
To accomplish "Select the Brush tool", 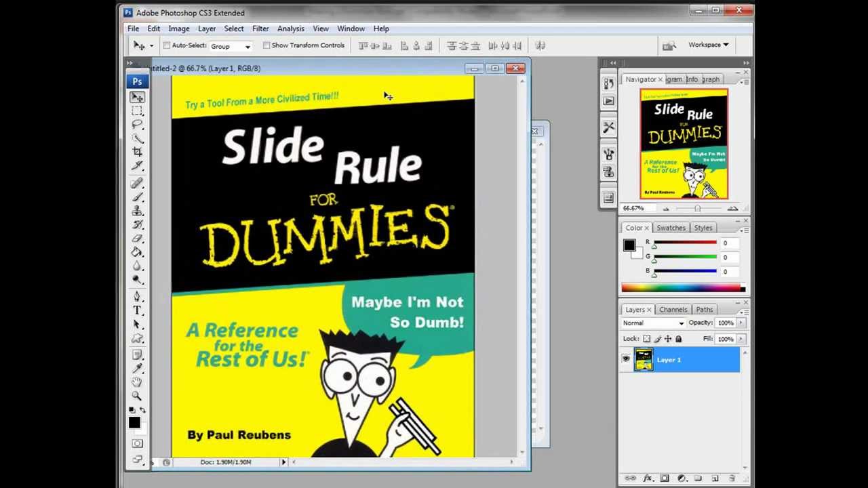I will [137, 197].
